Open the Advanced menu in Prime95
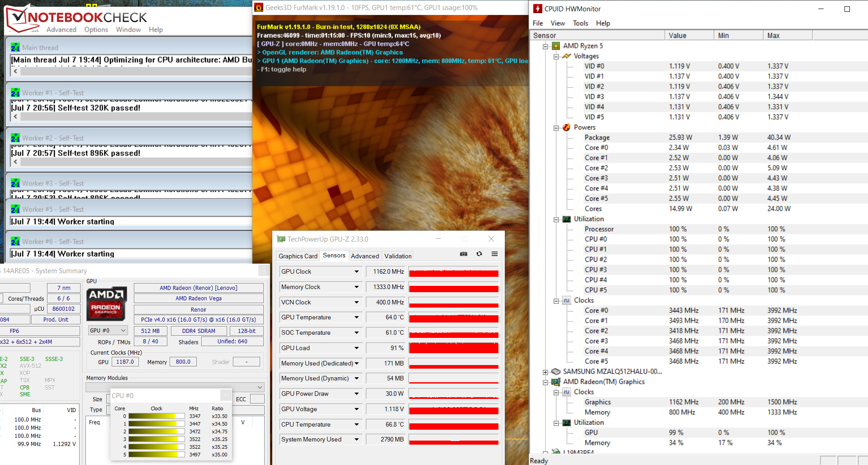868x465 pixels. pos(61,29)
